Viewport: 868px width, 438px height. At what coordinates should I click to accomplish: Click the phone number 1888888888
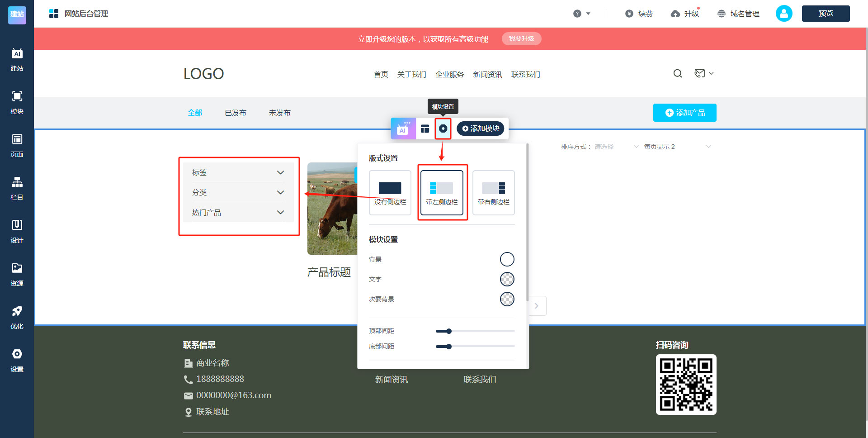(220, 379)
